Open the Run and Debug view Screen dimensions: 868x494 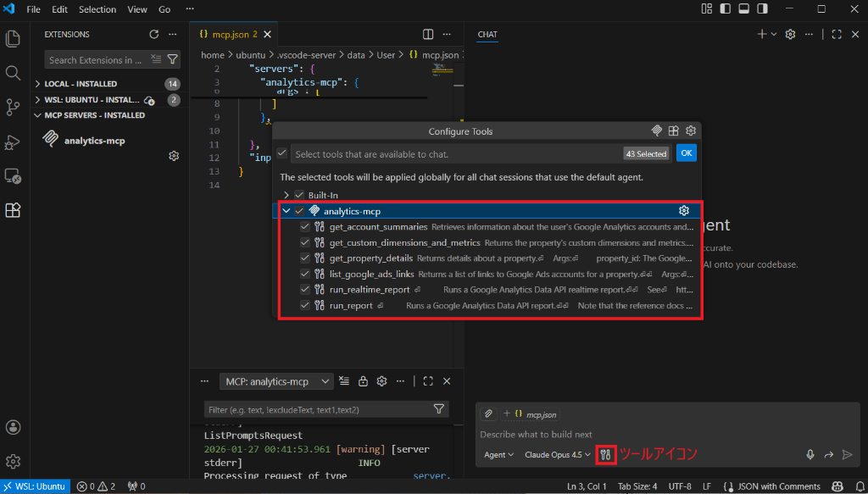(x=13, y=142)
